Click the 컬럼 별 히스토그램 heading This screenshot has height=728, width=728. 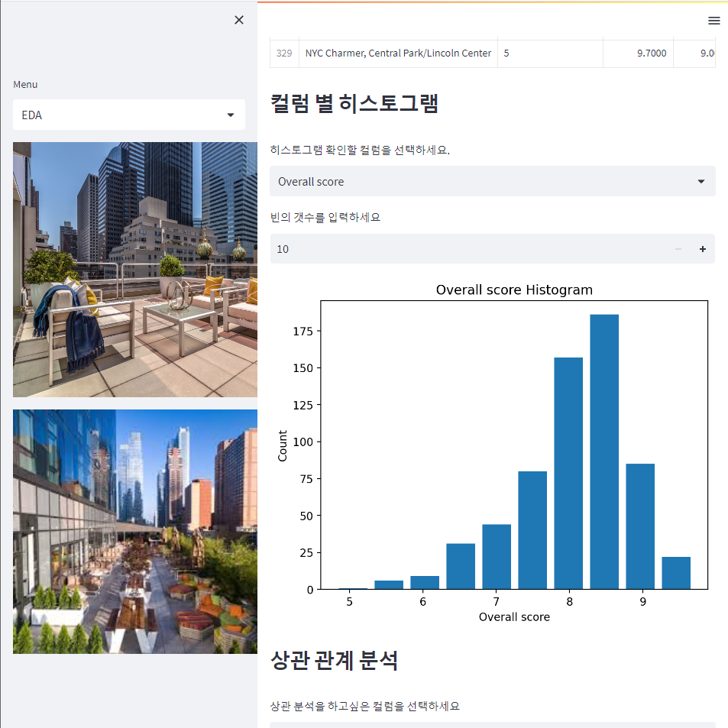pyautogui.click(x=354, y=103)
